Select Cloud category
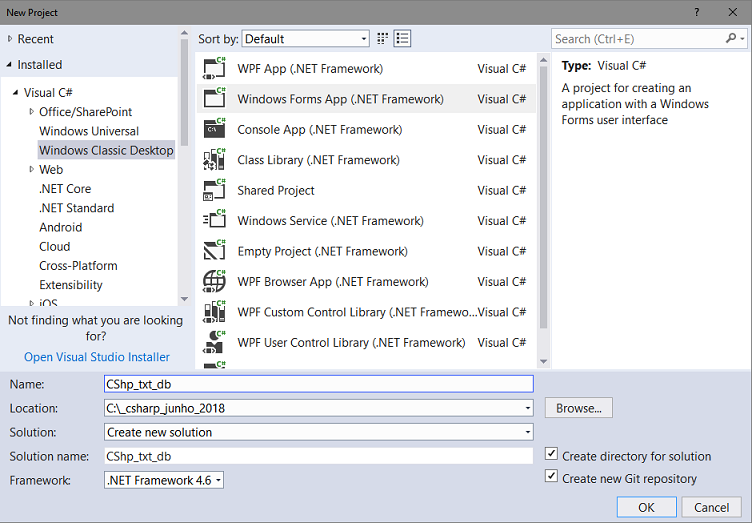This screenshot has width=752, height=523. coord(55,246)
